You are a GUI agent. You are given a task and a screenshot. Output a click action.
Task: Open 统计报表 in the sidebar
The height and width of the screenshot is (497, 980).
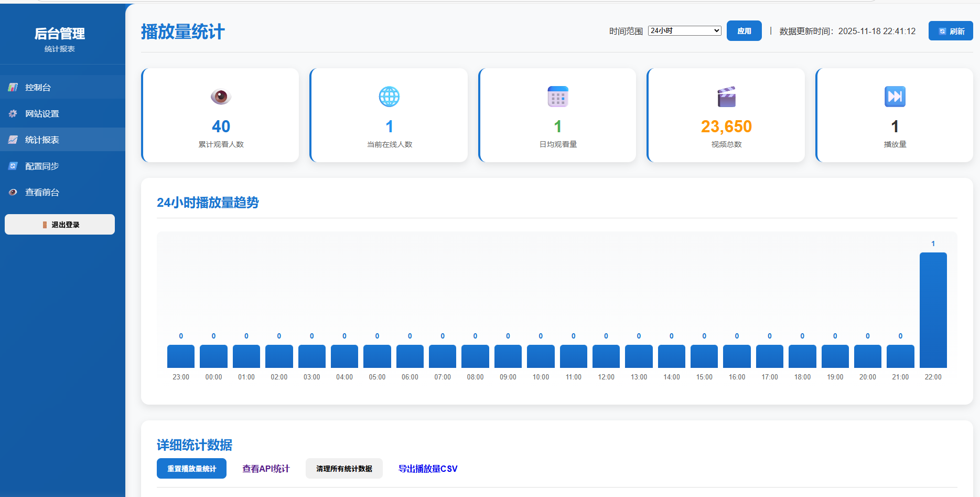tap(42, 140)
